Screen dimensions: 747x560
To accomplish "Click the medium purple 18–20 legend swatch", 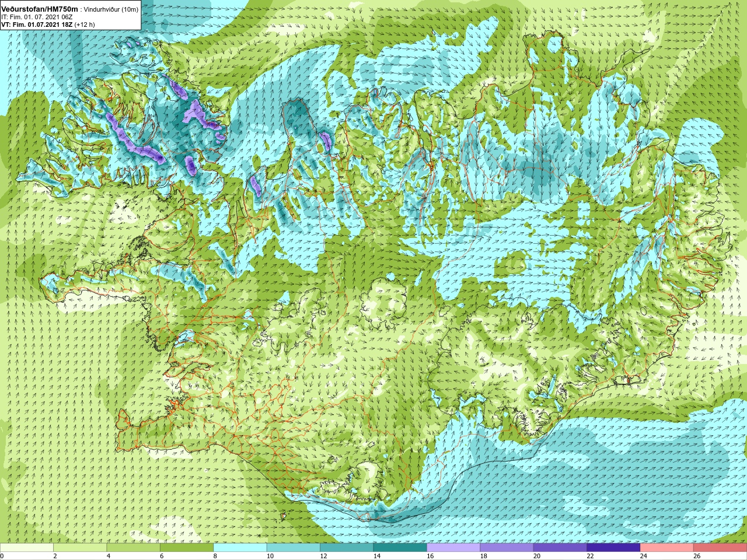I will click(507, 548).
